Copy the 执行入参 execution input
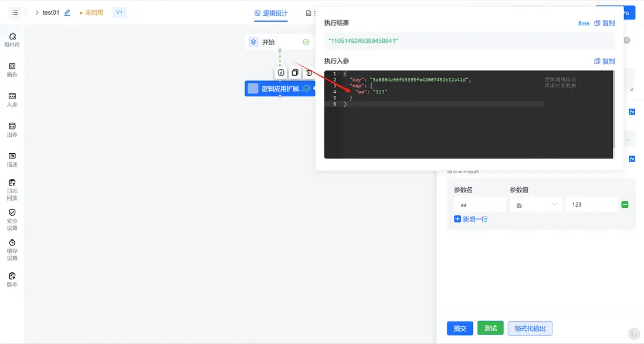 tap(605, 61)
